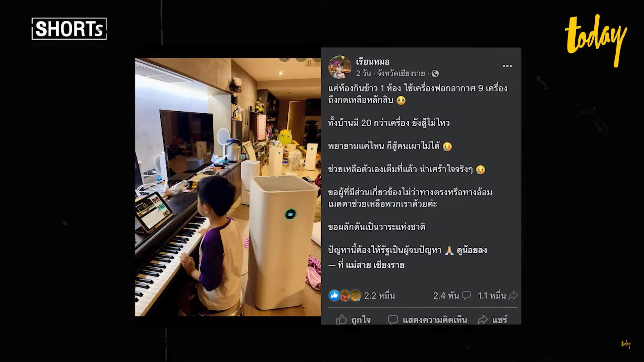Click the share arrow beside 1.1 หมื่น
Screen dimensions: 644x362
(x=513, y=295)
